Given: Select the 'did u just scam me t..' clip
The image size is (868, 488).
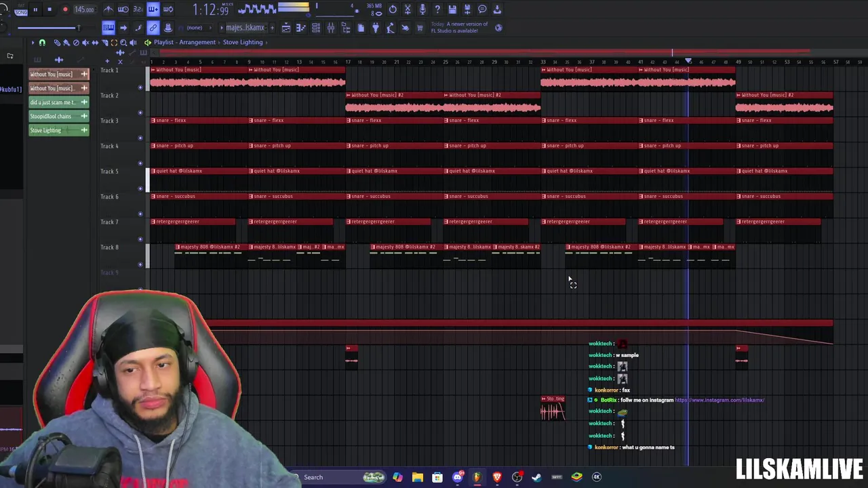Looking at the screenshot, I should coord(58,102).
